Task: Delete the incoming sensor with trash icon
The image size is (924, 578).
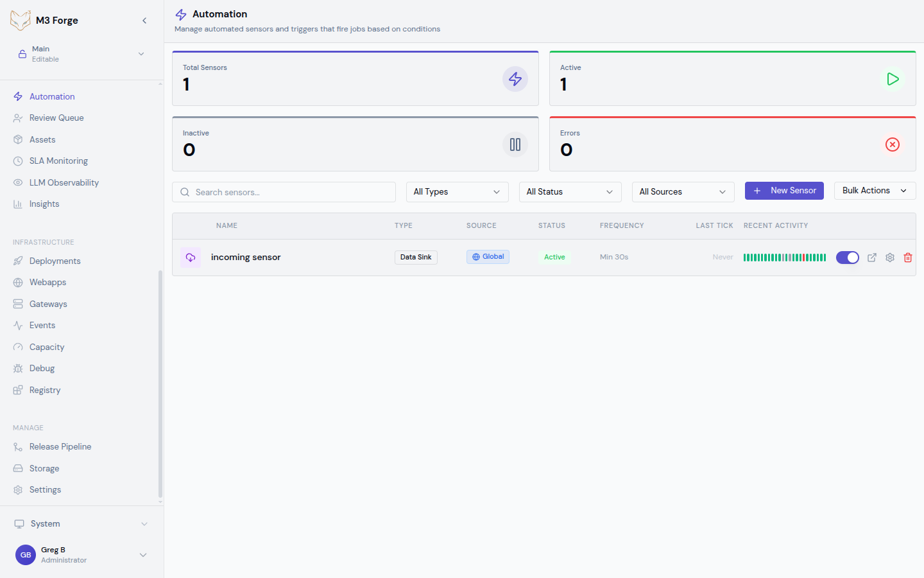Action: click(907, 258)
